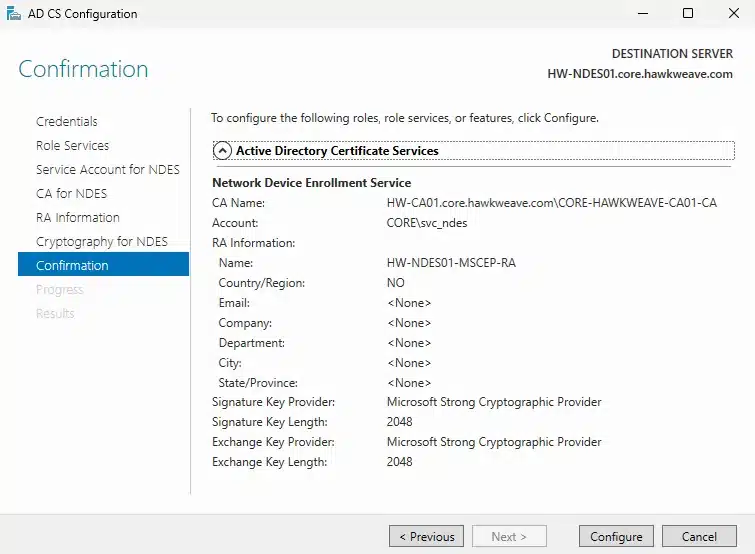This screenshot has height=554, width=755.
Task: Go to the Credentials step
Action: 67,122
